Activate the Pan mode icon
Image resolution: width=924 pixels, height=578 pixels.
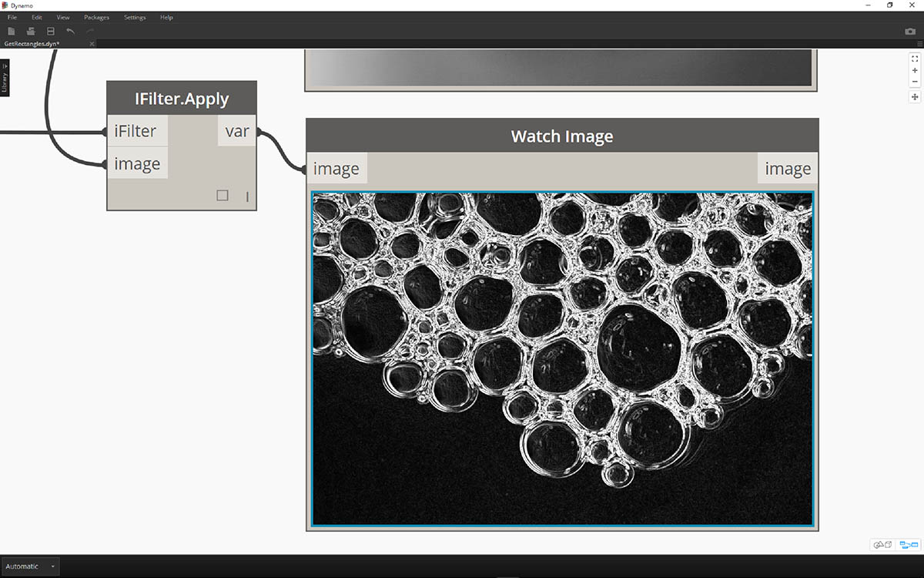click(x=915, y=97)
